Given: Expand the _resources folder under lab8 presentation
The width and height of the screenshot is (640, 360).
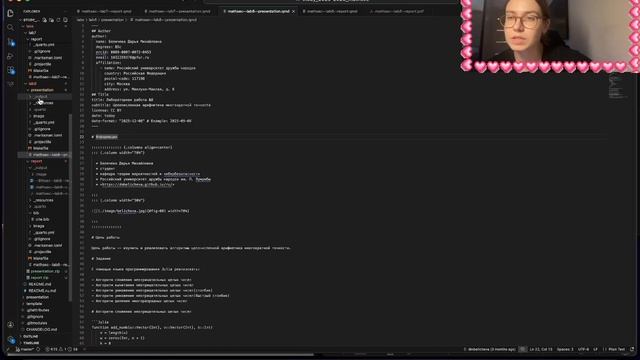Looking at the screenshot, I should (44, 103).
